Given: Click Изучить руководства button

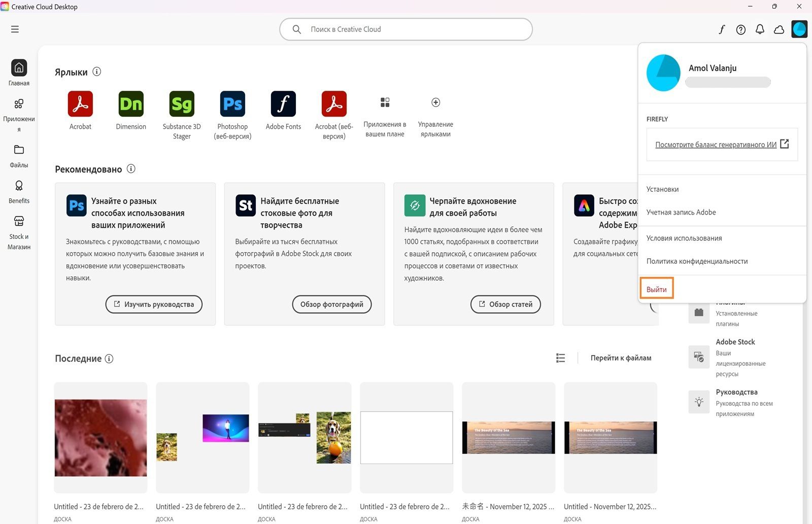Looking at the screenshot, I should (x=154, y=304).
